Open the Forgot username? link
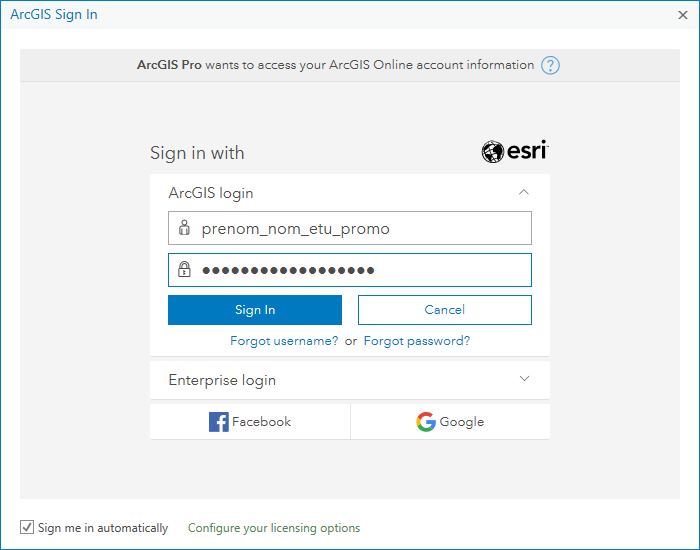700x550 pixels. click(284, 341)
